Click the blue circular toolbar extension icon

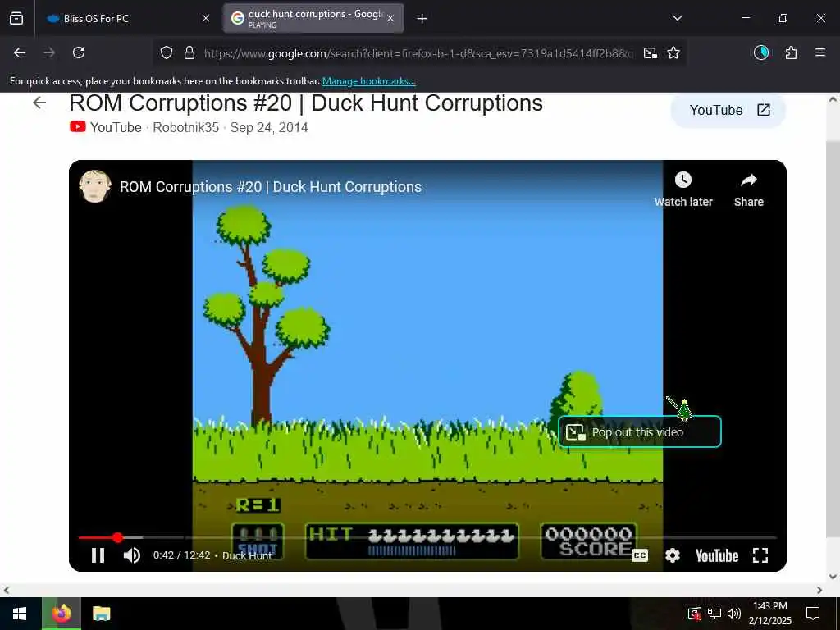tap(761, 52)
